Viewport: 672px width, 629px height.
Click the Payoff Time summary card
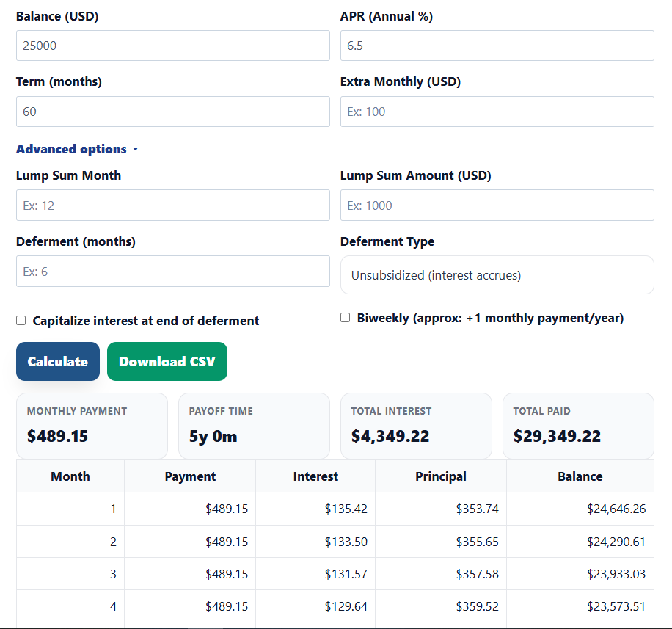(x=254, y=426)
